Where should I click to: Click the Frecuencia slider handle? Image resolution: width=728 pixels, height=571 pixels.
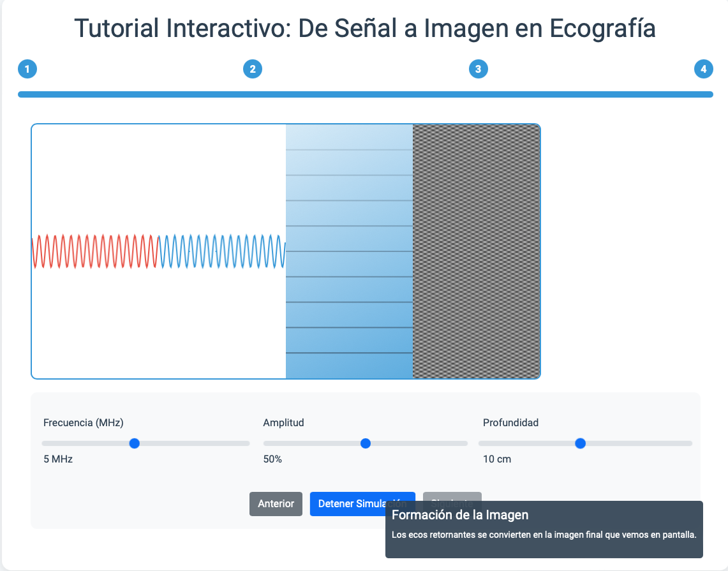(x=134, y=443)
